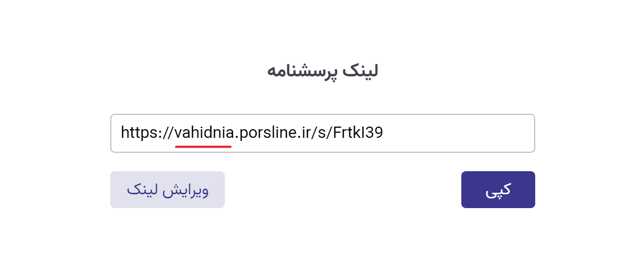Screen dimensions: 644x265
Task: Click the underlined vahidnia subdomain text
Action: [204, 133]
